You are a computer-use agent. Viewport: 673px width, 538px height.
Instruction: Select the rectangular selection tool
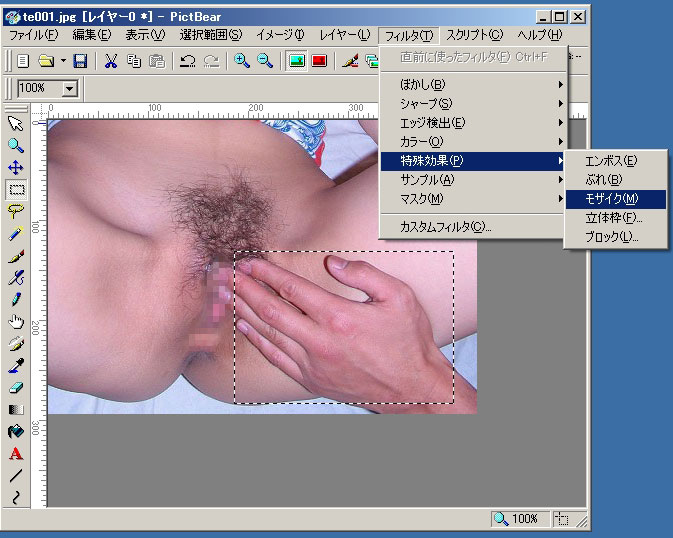coord(16,189)
